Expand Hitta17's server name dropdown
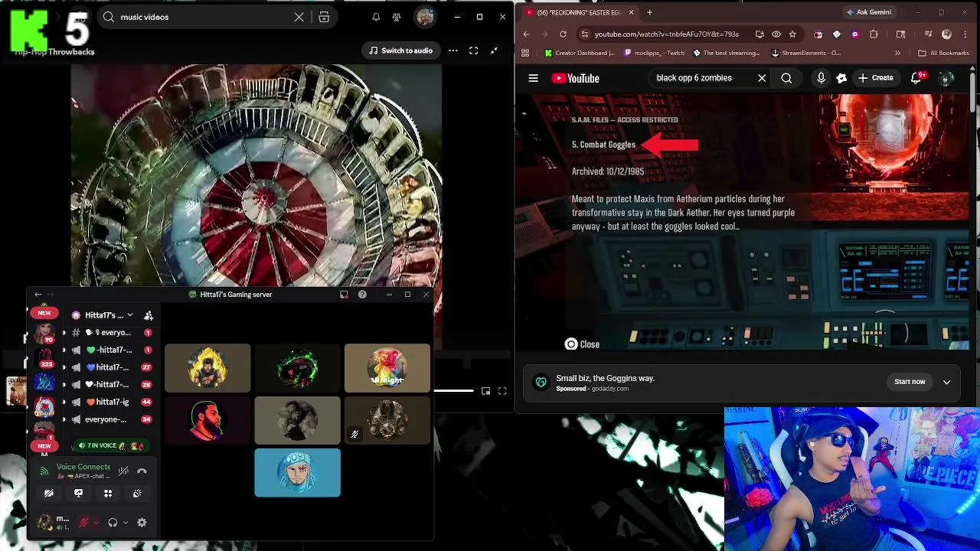This screenshot has height=551, width=980. (x=129, y=315)
